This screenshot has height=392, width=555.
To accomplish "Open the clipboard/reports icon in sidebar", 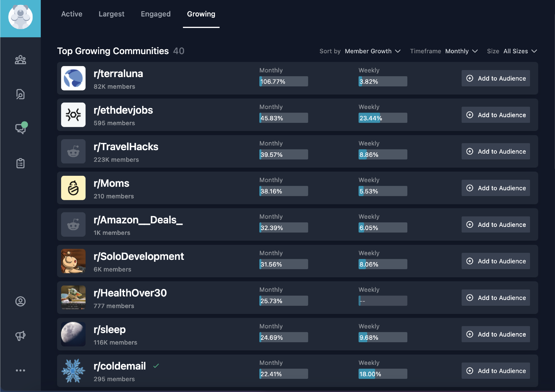I will [x=20, y=163].
